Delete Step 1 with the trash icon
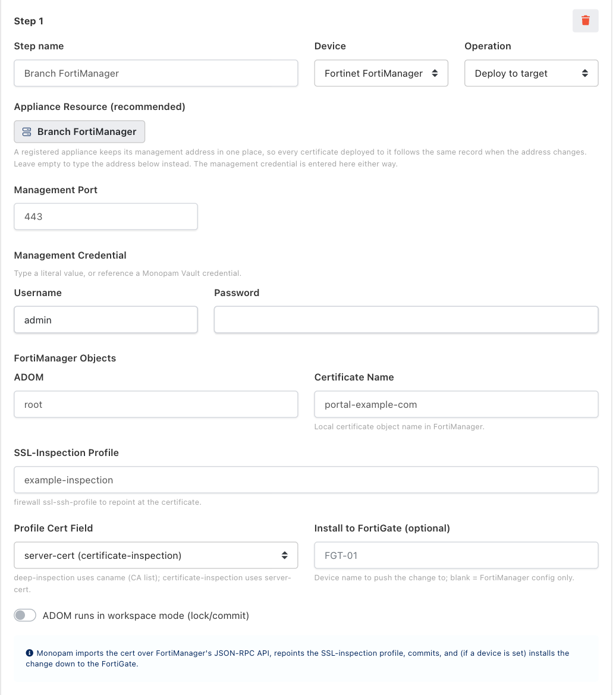 click(585, 20)
